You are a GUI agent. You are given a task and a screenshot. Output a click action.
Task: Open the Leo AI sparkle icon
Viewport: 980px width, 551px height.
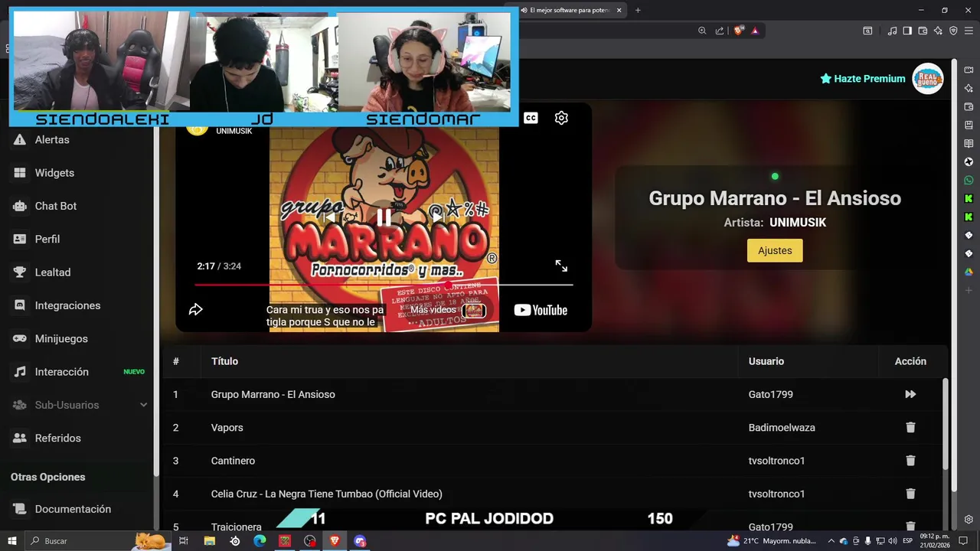coord(938,31)
